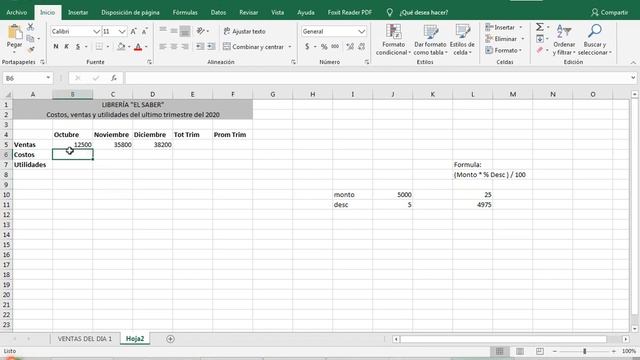Open Ordenar y filtrar menu
This screenshot has height=360, width=640.
[x=564, y=40]
